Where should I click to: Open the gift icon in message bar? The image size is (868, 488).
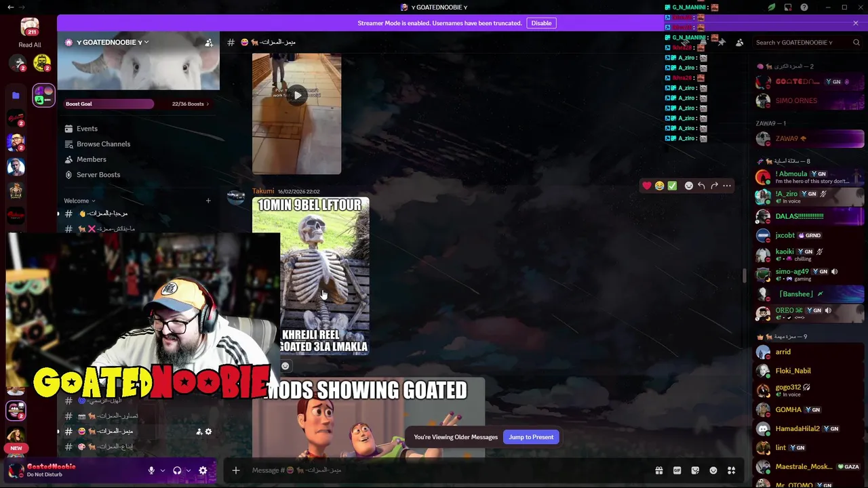658,470
